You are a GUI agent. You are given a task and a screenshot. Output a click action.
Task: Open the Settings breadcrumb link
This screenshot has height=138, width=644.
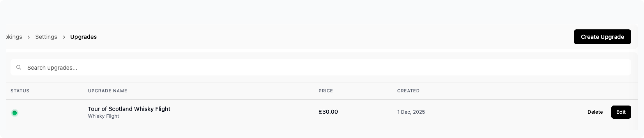(x=46, y=37)
